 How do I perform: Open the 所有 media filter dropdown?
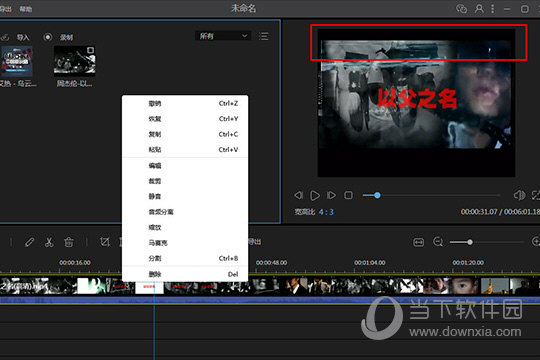tap(223, 36)
